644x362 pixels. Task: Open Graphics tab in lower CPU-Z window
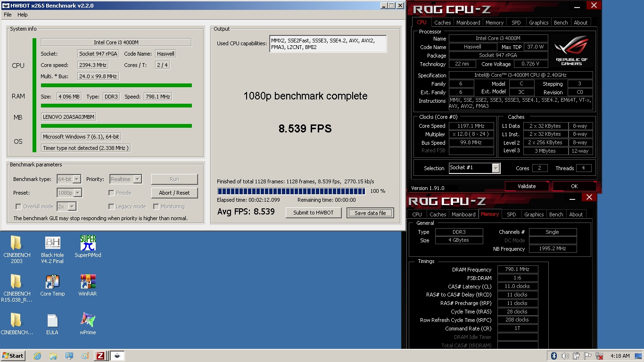pyautogui.click(x=534, y=214)
